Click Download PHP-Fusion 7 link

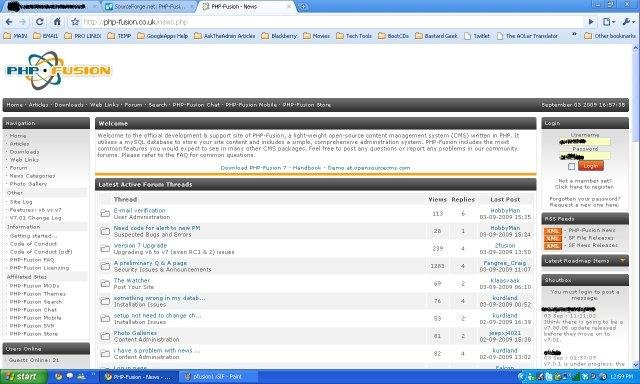pos(253,168)
